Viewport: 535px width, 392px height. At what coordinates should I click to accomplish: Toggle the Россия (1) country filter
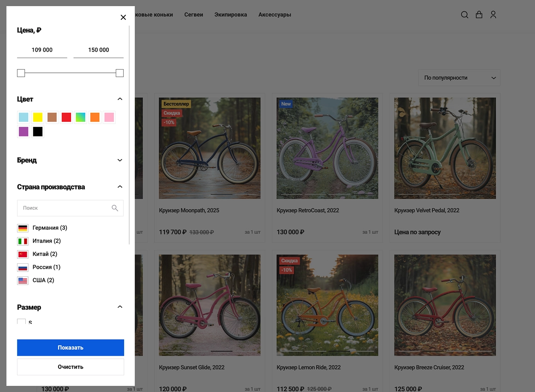[x=46, y=267]
